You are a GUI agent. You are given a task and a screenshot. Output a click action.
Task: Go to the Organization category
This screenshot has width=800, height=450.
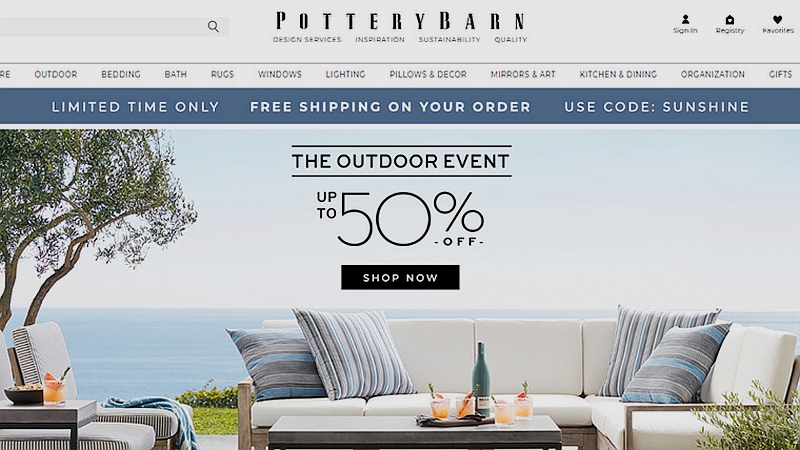coord(713,74)
